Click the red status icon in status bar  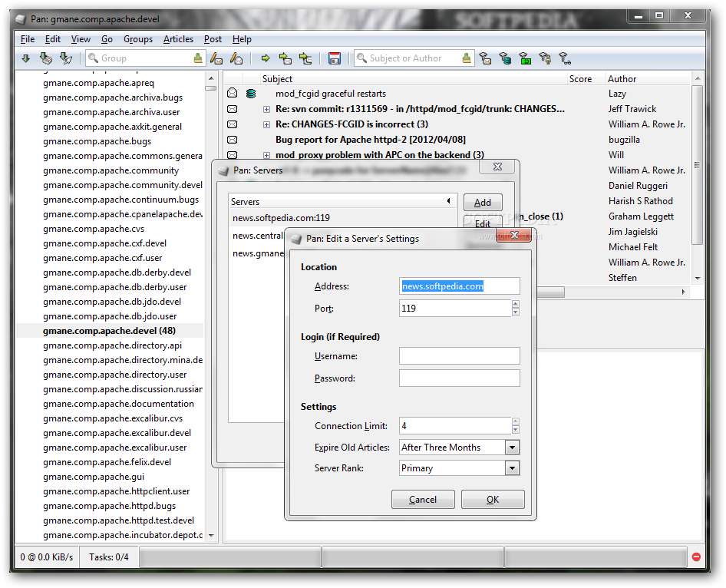tap(696, 557)
